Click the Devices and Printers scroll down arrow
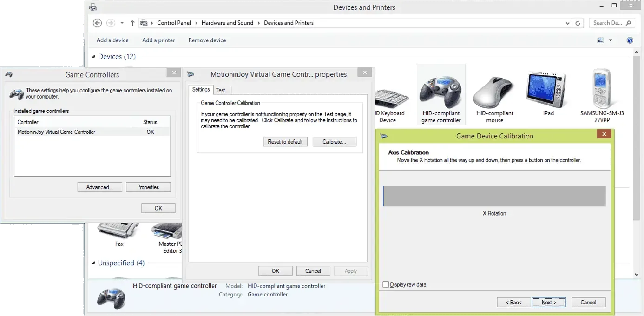This screenshot has width=644, height=316. 637,275
